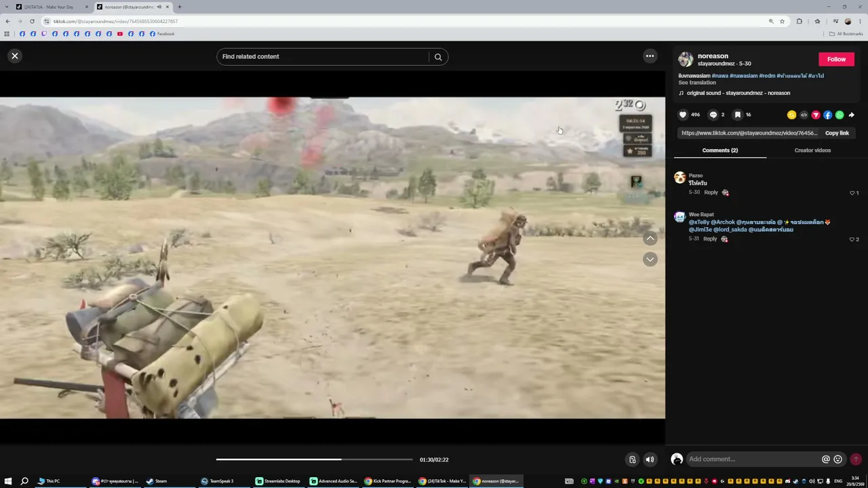Click the Add comment input field

tap(753, 460)
